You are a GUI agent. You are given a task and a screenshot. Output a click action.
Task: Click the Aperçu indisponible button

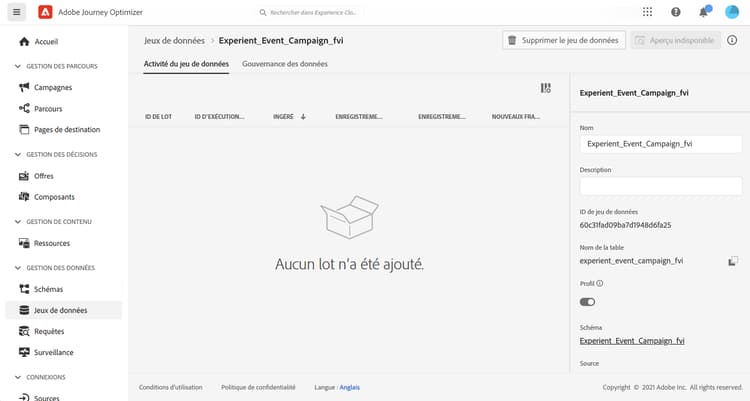coord(675,40)
